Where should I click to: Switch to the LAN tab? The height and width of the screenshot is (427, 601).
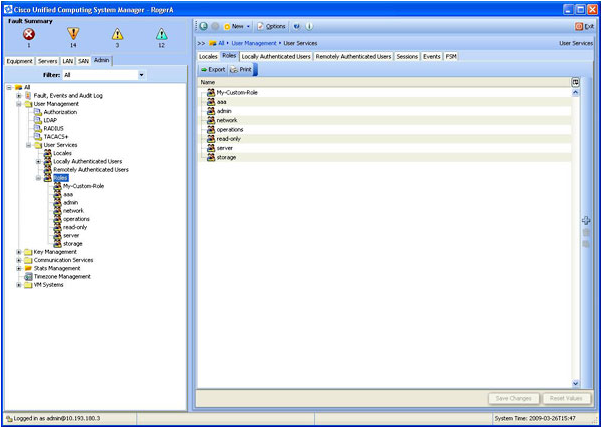pyautogui.click(x=67, y=61)
